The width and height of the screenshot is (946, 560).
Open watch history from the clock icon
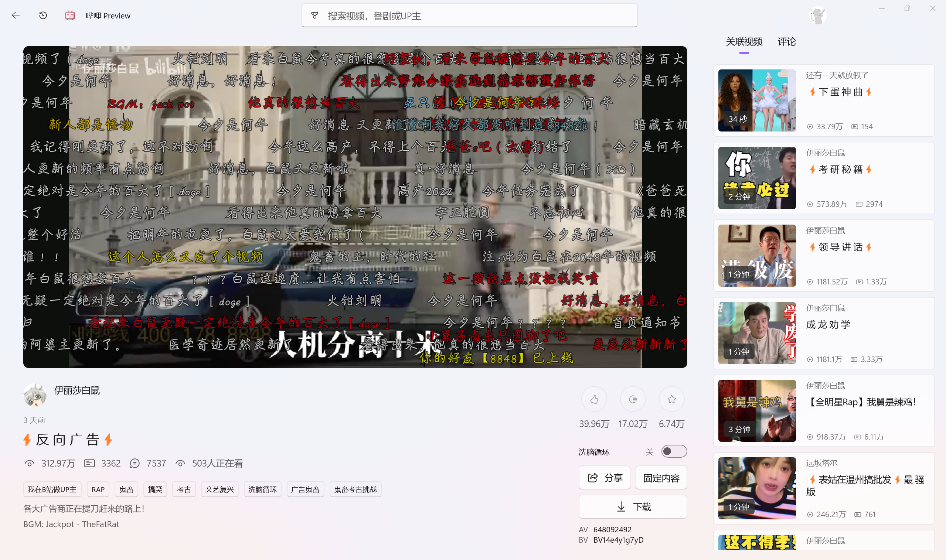point(42,15)
